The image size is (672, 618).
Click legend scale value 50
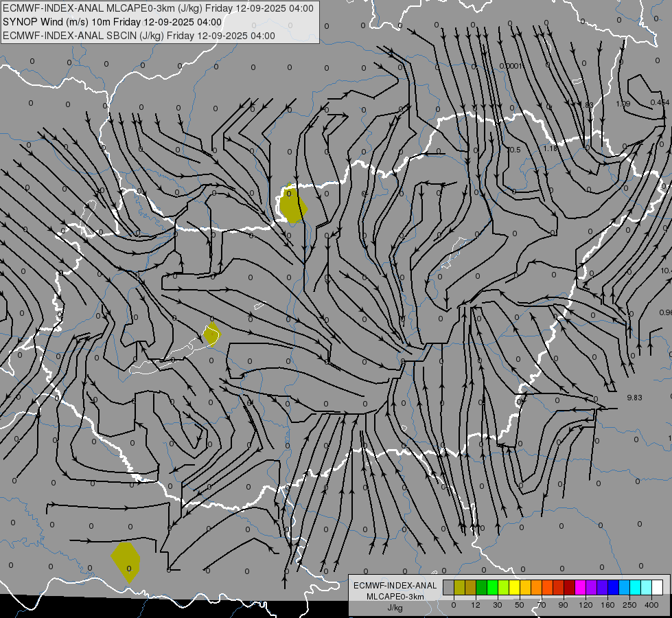520,605
